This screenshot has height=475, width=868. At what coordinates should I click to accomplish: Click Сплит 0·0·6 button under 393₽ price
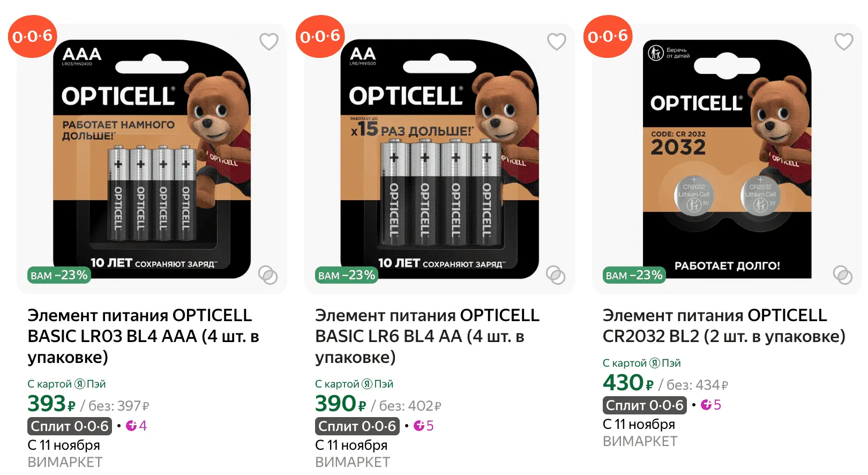[70, 426]
